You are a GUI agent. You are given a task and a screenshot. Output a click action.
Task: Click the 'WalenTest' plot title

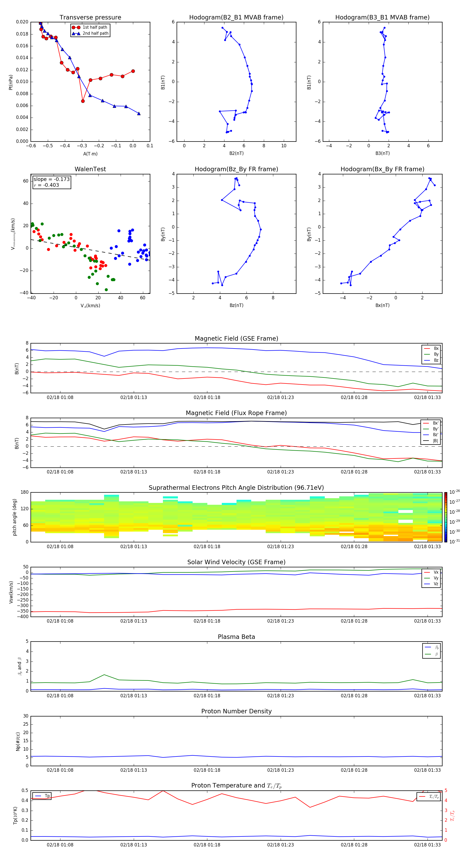tap(90, 169)
